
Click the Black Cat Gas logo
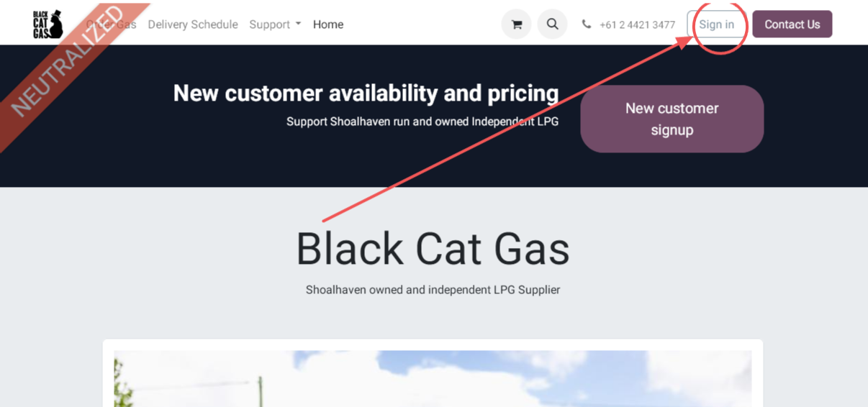pyautogui.click(x=48, y=24)
